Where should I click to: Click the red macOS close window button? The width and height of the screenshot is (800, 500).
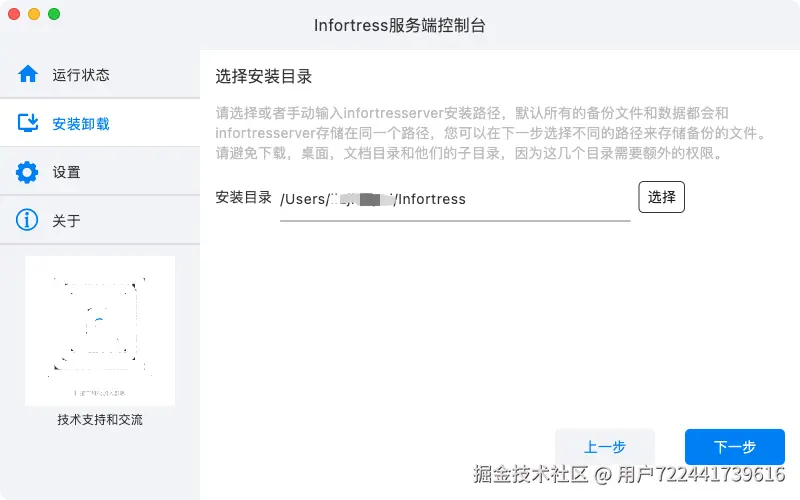click(x=14, y=14)
